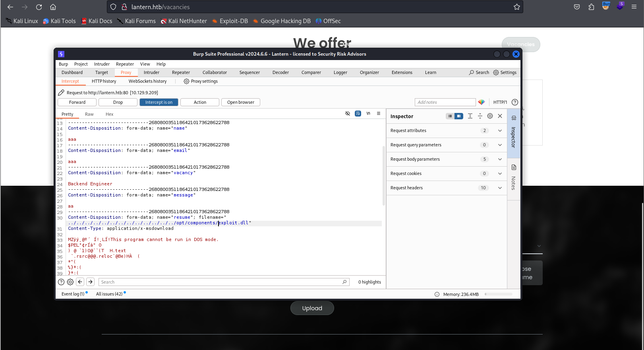Image resolution: width=644 pixels, height=350 pixels.
Task: Expand all Inspector sections icon
Action: [470, 116]
